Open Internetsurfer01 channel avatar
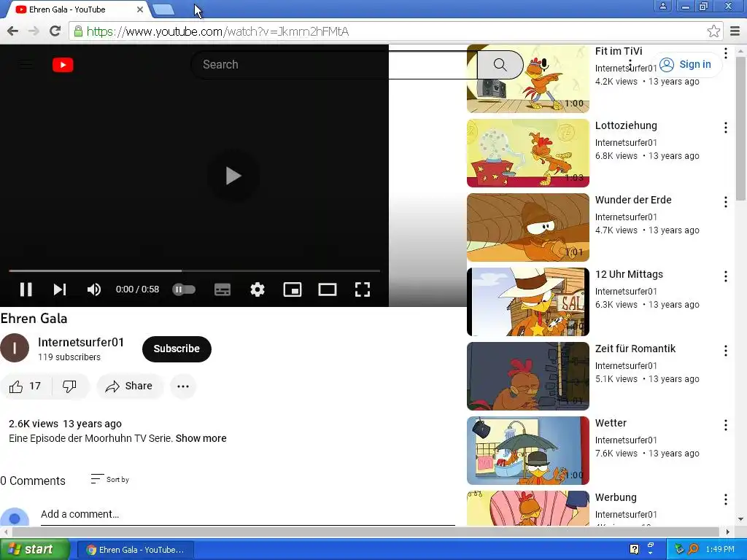This screenshot has width=747, height=560. (x=15, y=348)
